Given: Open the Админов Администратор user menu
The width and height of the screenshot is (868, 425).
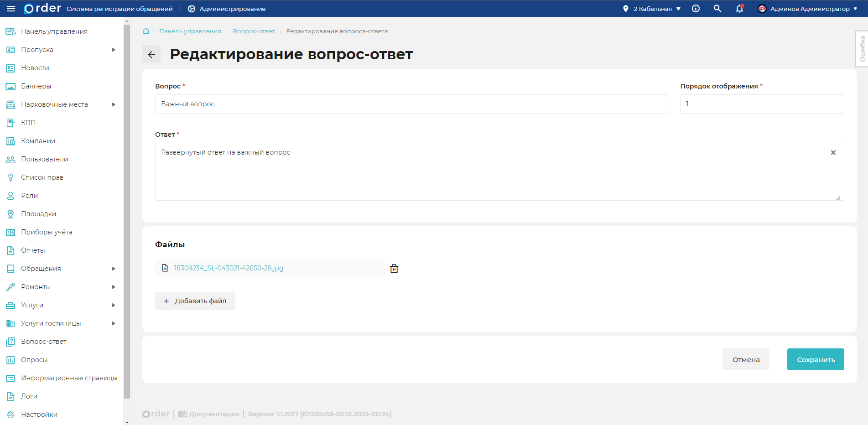Looking at the screenshot, I should [x=807, y=9].
